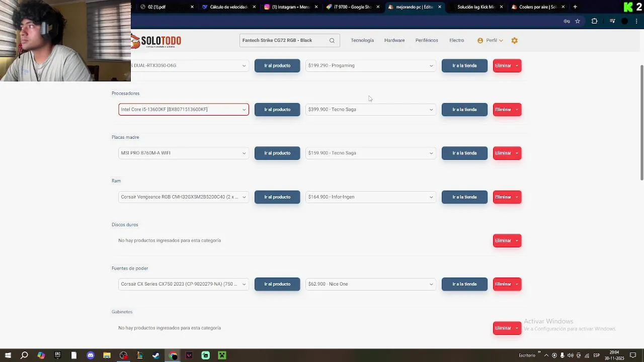Image resolution: width=644 pixels, height=362 pixels.
Task: Click Ir a la tienda for Corsair CX750
Action: click(x=464, y=284)
